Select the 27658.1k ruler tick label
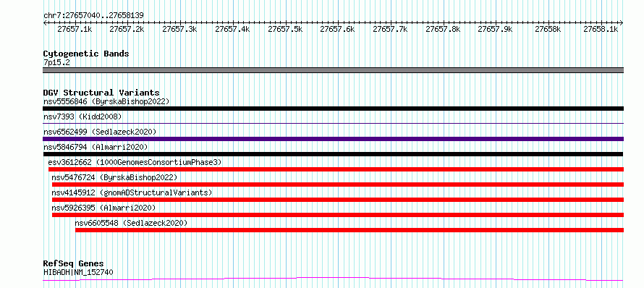 [601, 29]
